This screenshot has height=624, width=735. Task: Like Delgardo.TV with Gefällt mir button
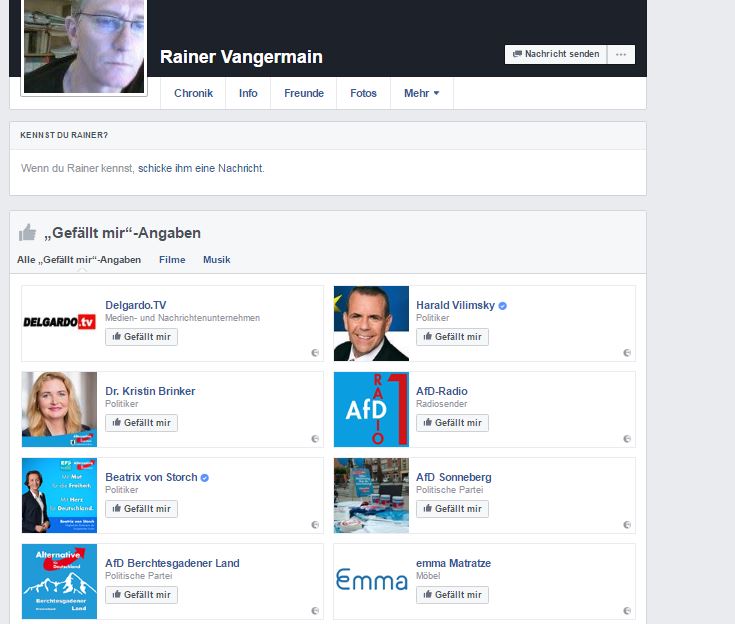[x=141, y=337]
